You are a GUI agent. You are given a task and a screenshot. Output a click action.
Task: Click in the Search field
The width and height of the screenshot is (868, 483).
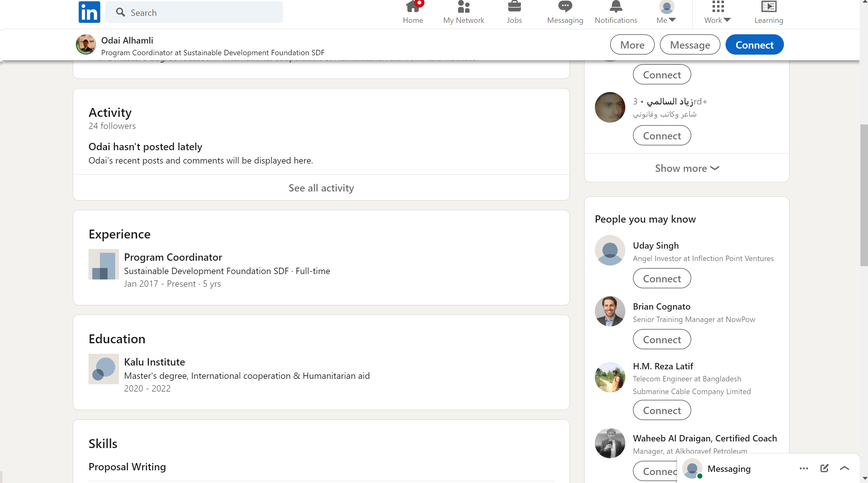coord(202,12)
